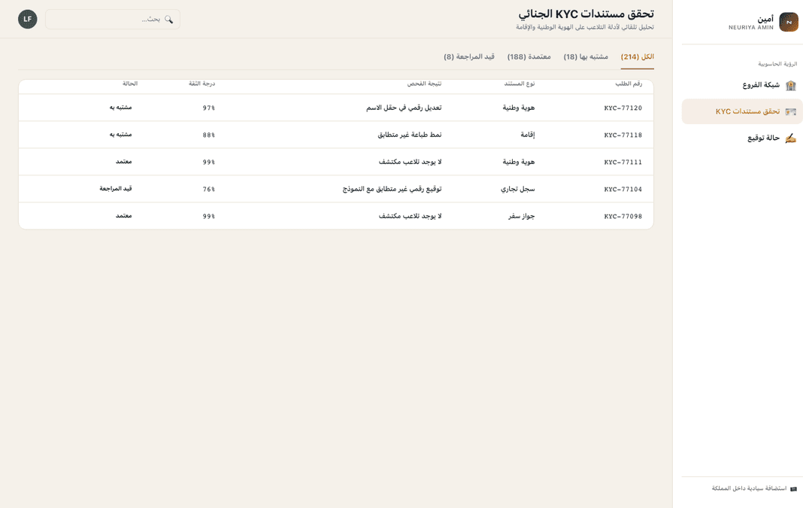Click the معتمد status of KYC-77098
Screen dimensions: 812x508
(x=124, y=216)
